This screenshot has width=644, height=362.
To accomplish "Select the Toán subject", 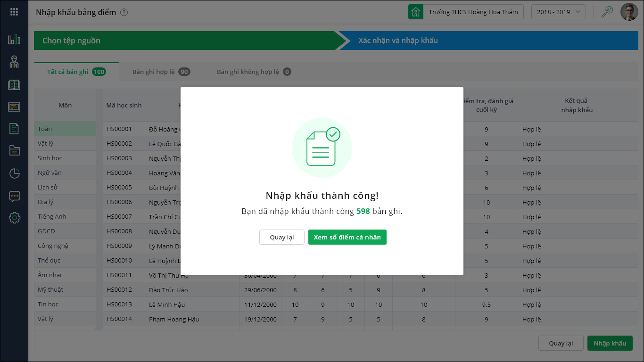I will point(65,129).
